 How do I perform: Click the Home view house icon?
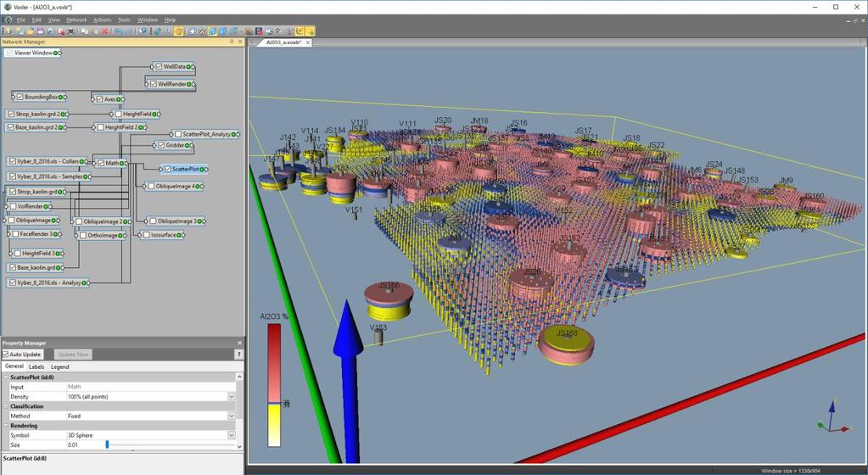click(202, 31)
